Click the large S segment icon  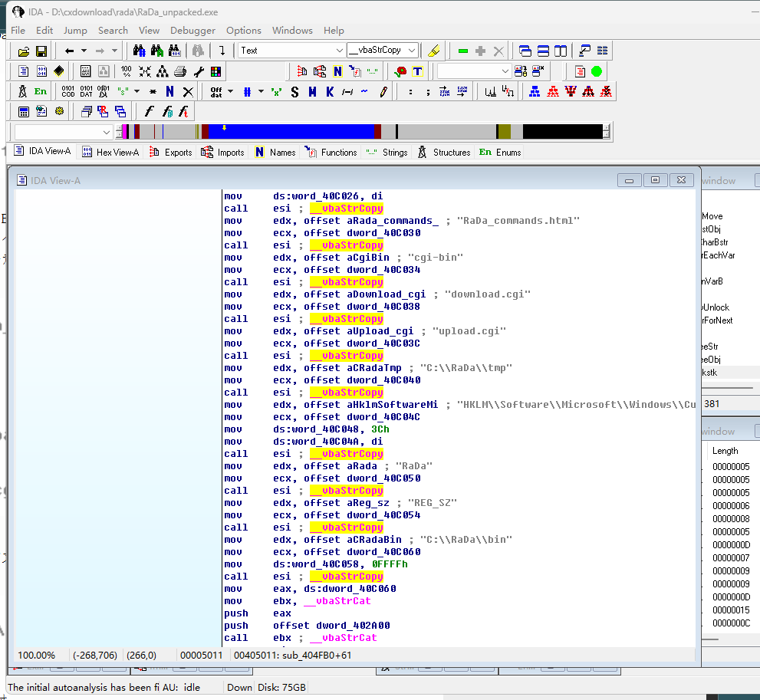[x=294, y=91]
